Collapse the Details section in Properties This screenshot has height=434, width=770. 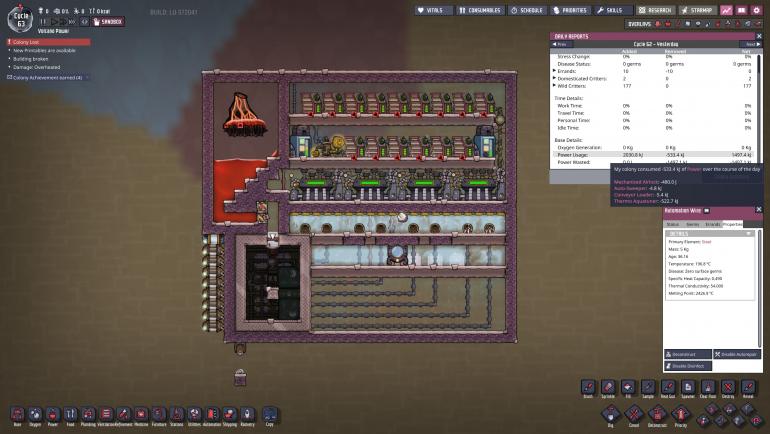pyautogui.click(x=748, y=234)
